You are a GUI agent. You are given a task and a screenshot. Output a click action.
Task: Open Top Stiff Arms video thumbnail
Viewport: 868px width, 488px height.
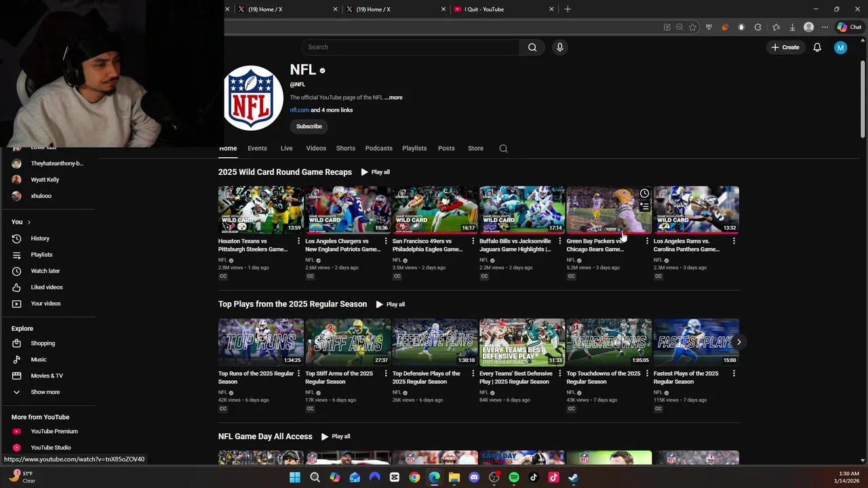coord(348,342)
